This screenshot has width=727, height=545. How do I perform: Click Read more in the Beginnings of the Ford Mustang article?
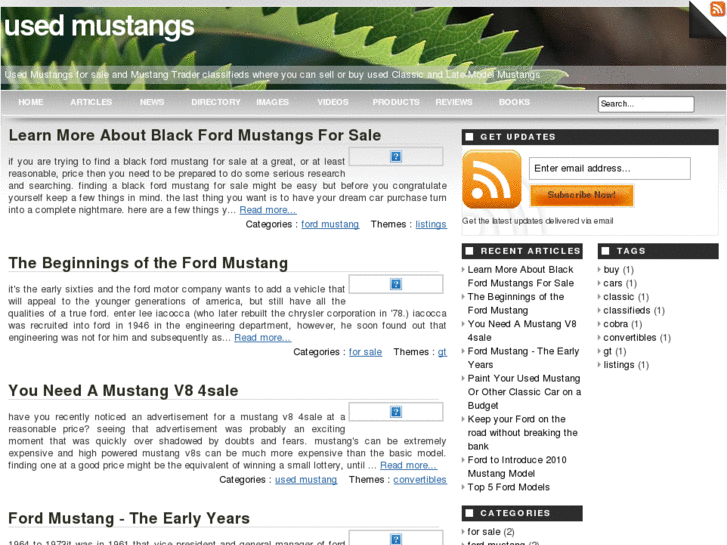[262, 338]
